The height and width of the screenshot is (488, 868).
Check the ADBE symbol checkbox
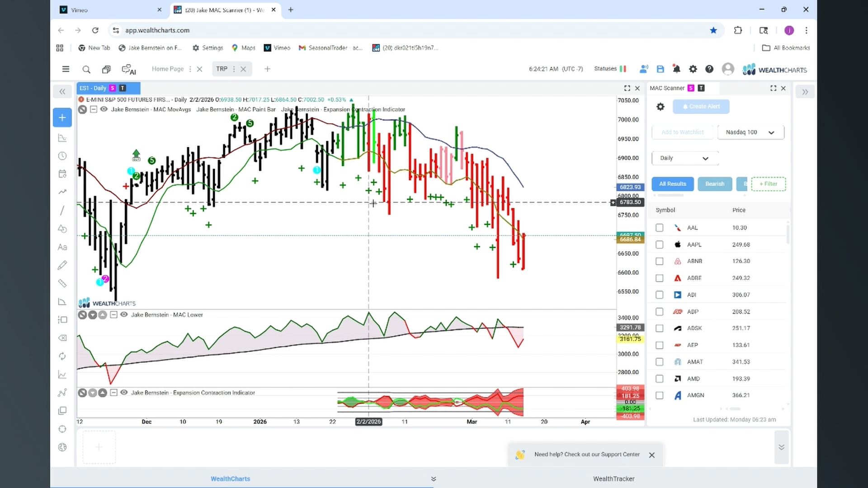[x=660, y=278]
